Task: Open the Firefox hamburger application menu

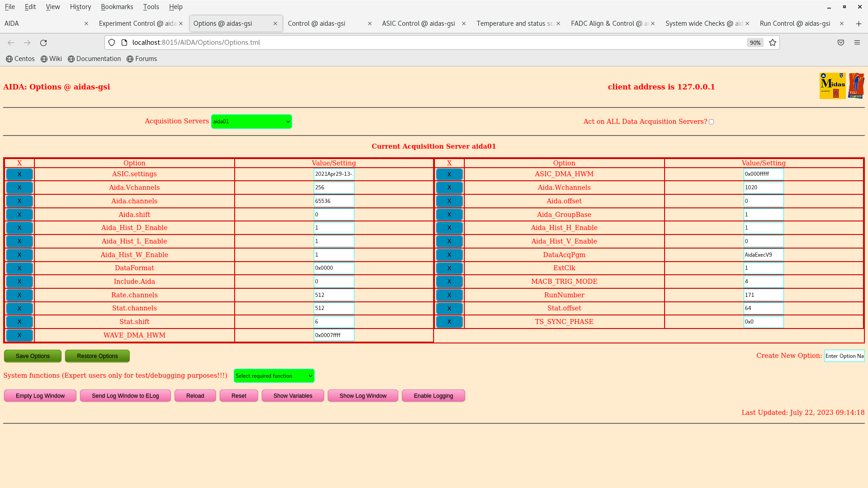Action: [857, 42]
